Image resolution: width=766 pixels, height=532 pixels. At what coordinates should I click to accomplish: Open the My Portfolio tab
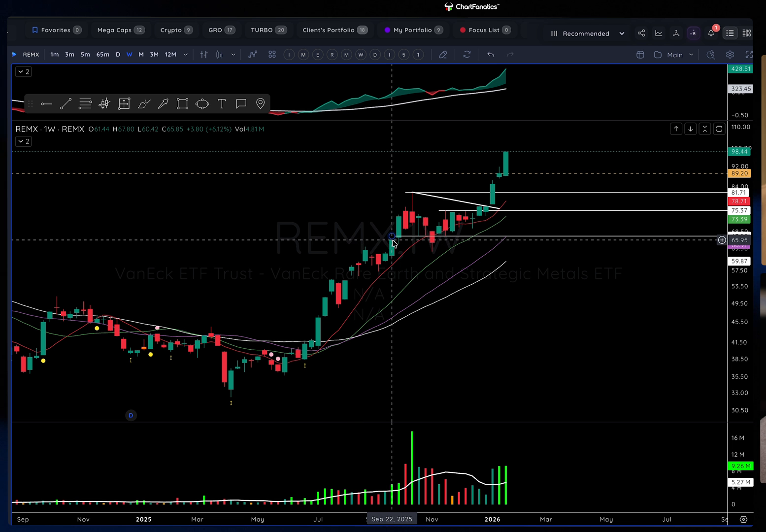click(413, 30)
